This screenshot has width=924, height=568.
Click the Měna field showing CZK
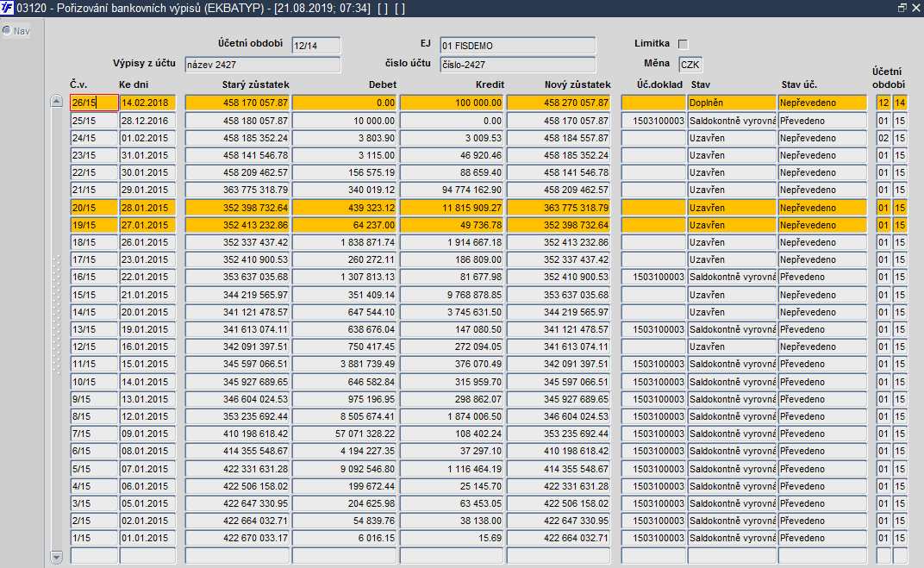[x=690, y=65]
